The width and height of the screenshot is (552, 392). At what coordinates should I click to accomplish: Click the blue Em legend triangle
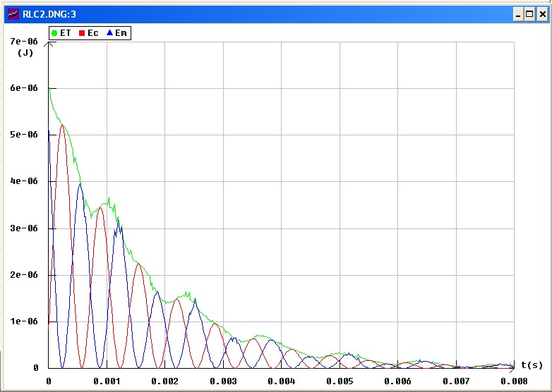point(109,33)
